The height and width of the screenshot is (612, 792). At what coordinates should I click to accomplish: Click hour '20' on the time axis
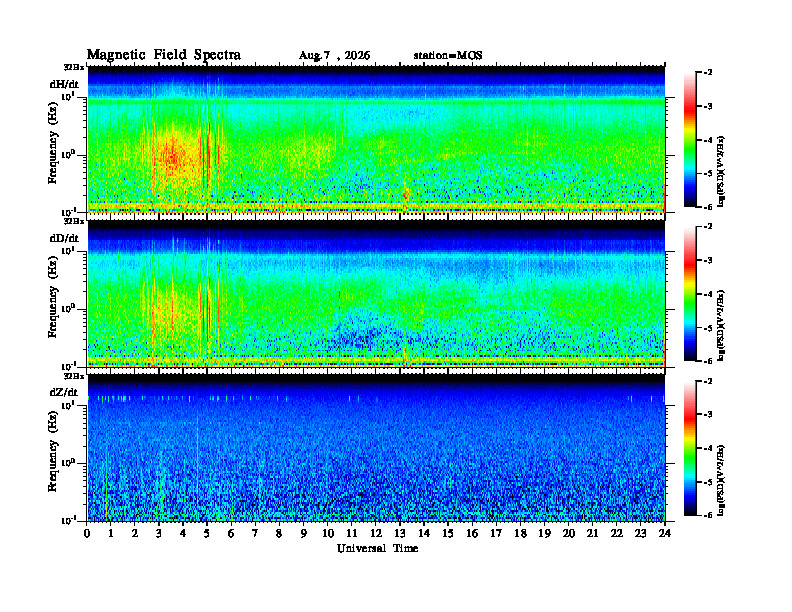569,533
